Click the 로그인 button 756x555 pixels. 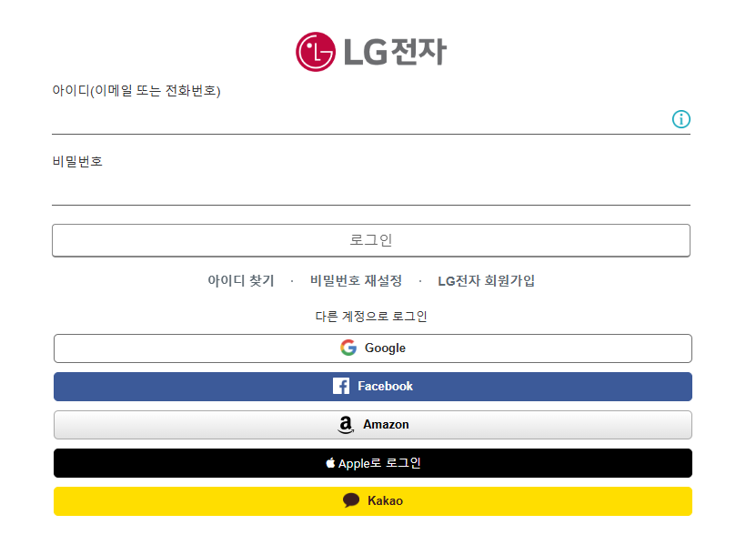pyautogui.click(x=371, y=240)
